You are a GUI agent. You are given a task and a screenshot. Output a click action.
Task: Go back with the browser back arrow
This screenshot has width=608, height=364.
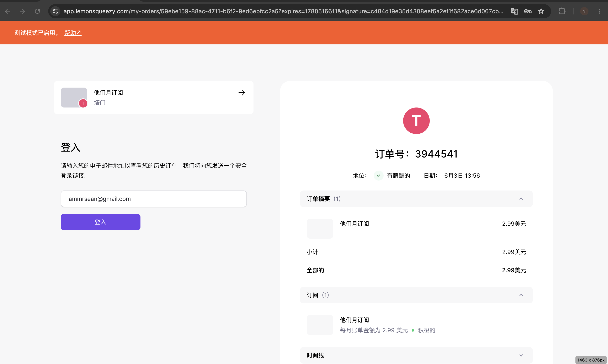(8, 11)
